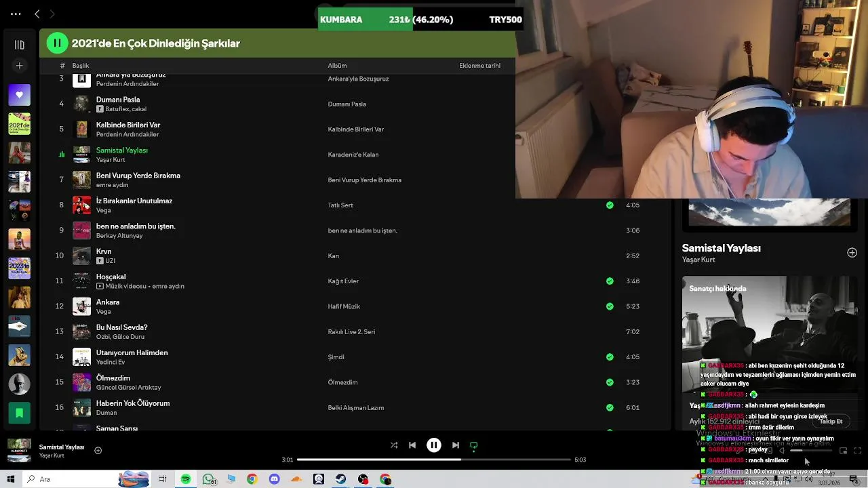Sort by Albüm column header

[337, 66]
